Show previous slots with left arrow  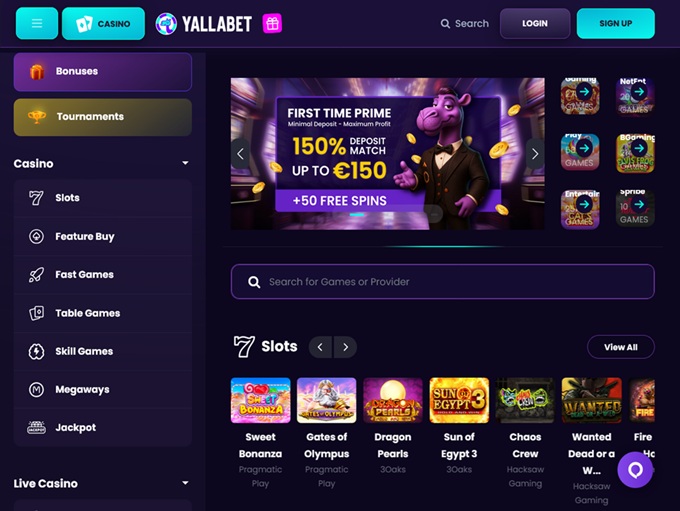320,347
